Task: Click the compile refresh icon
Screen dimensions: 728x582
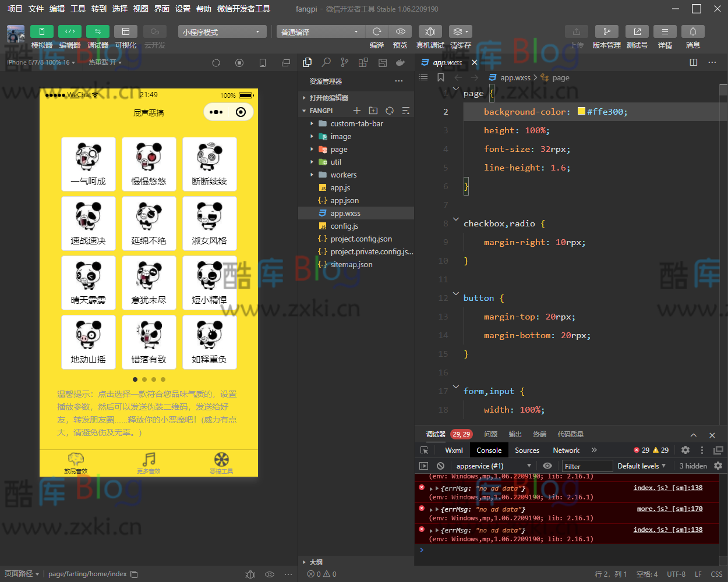Action: pos(377,31)
